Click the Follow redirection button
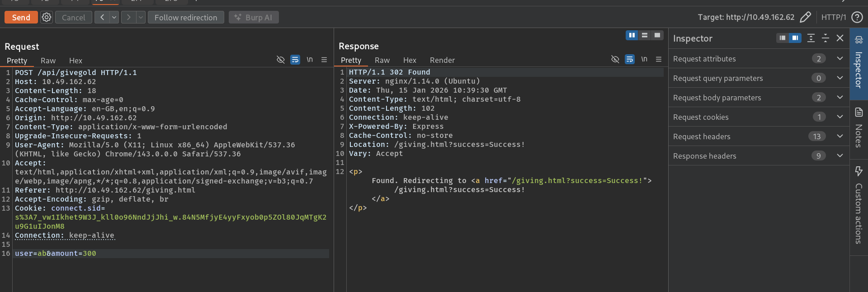 [x=186, y=18]
